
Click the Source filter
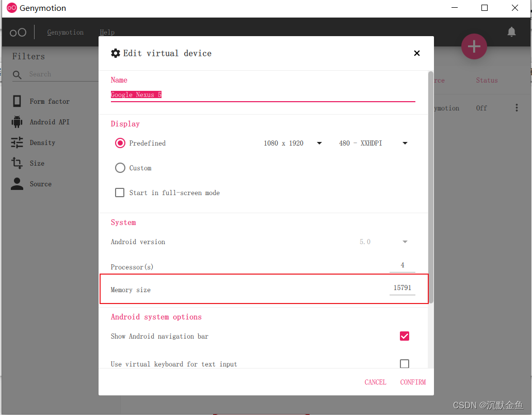[x=41, y=184]
